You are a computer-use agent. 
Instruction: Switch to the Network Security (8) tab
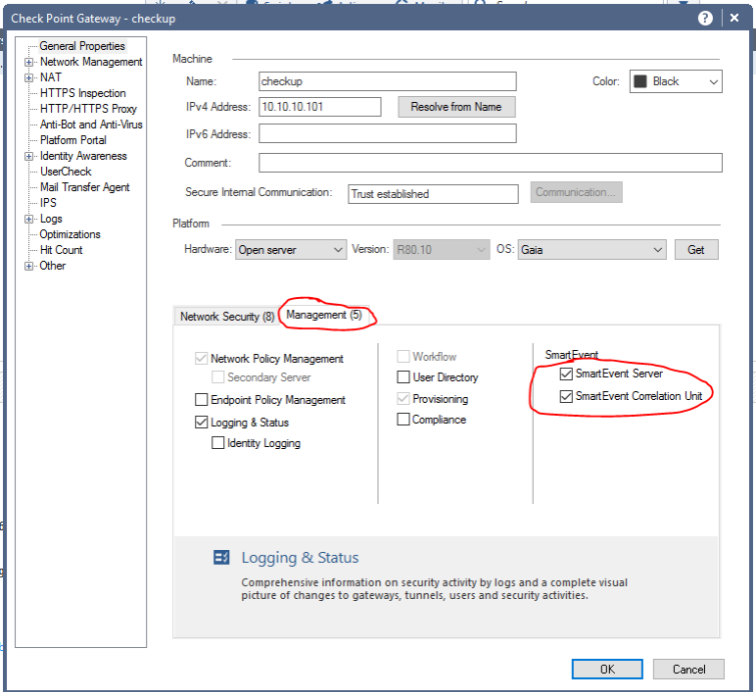point(227,317)
